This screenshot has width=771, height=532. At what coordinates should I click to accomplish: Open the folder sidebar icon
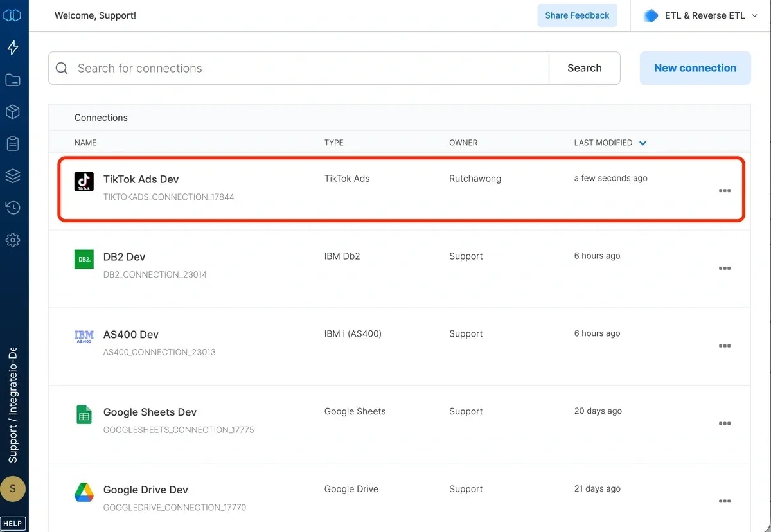[13, 80]
